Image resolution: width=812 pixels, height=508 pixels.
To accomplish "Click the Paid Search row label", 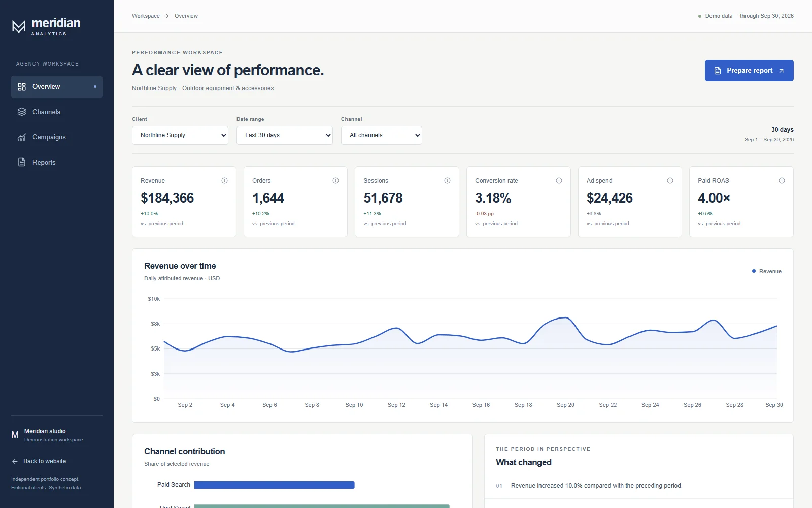I will pyautogui.click(x=174, y=485).
